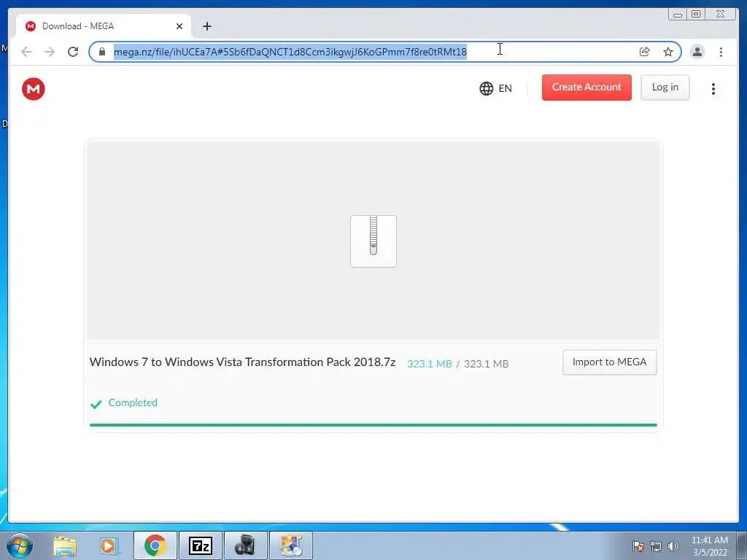
Task: Click the Completed status text
Action: [x=133, y=402]
